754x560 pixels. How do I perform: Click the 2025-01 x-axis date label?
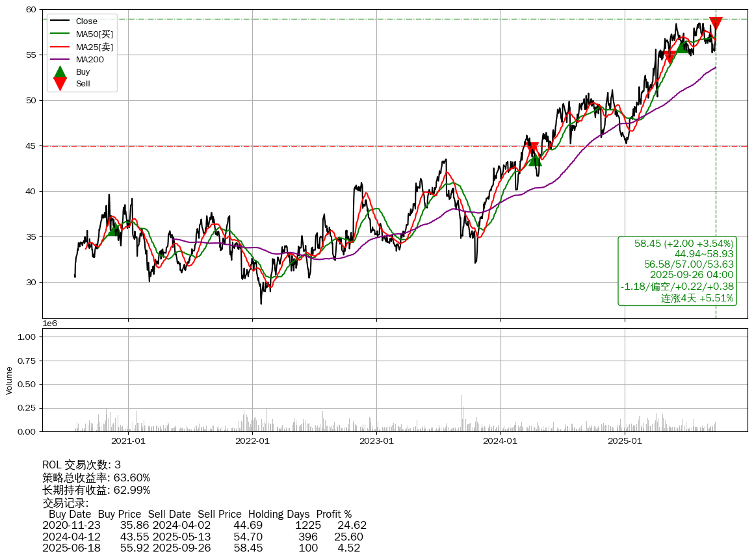(x=625, y=441)
